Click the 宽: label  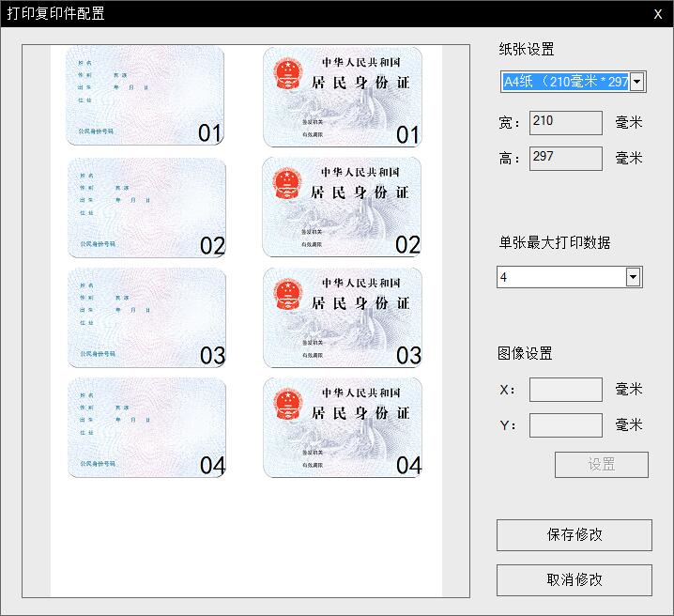tap(510, 123)
